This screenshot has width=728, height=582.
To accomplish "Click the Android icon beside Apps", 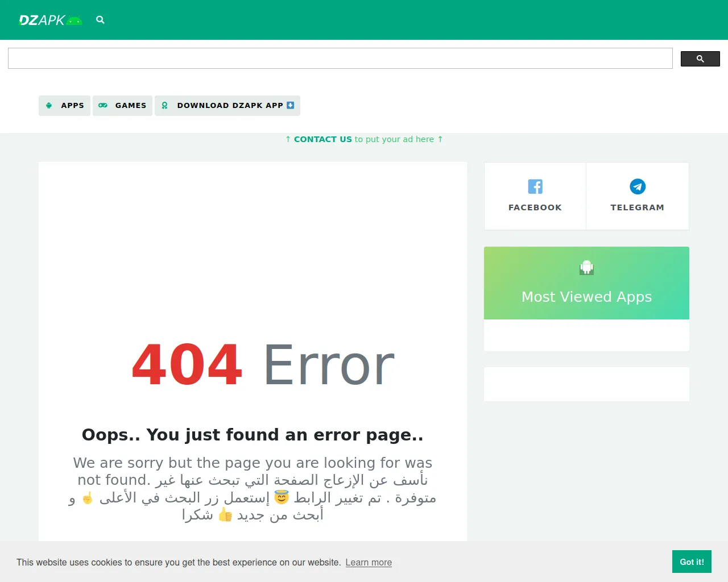I will [49, 106].
